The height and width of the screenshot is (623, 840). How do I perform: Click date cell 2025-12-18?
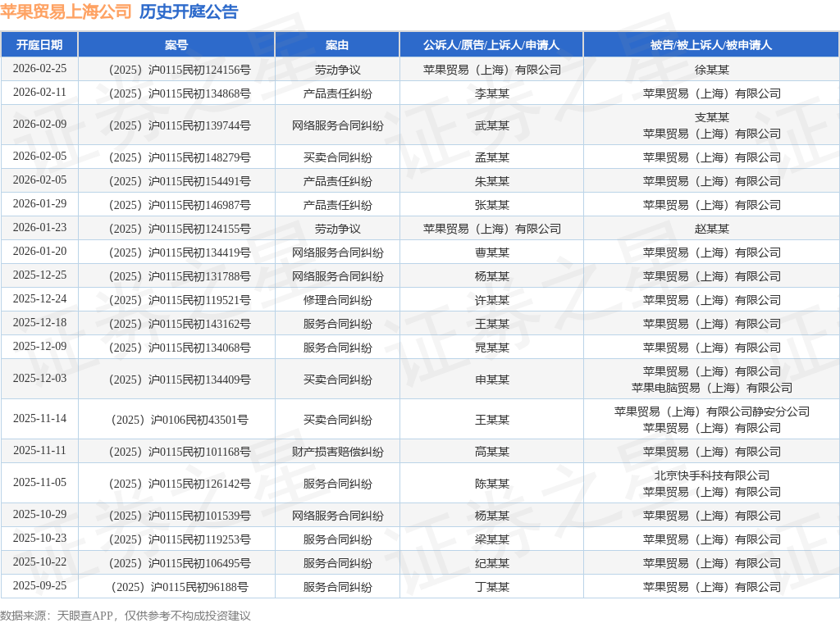coord(39,322)
